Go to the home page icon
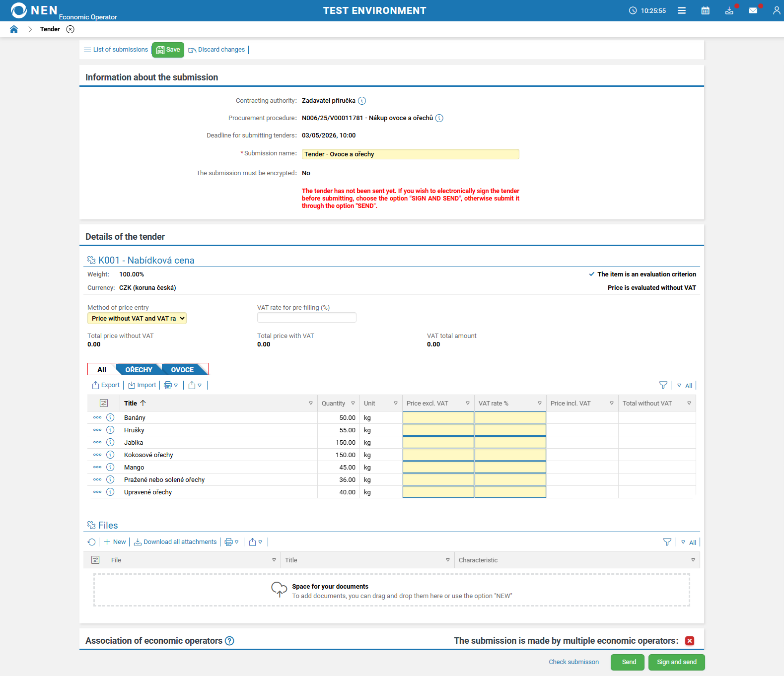 coord(14,29)
